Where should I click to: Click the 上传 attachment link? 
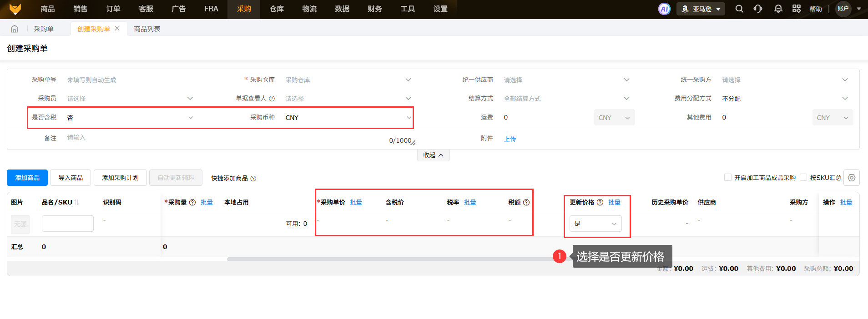point(510,139)
